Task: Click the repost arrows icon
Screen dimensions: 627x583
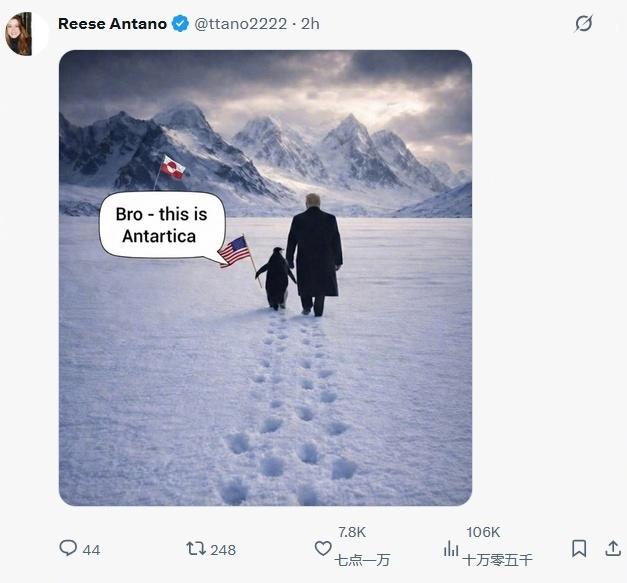Action: tap(196, 548)
